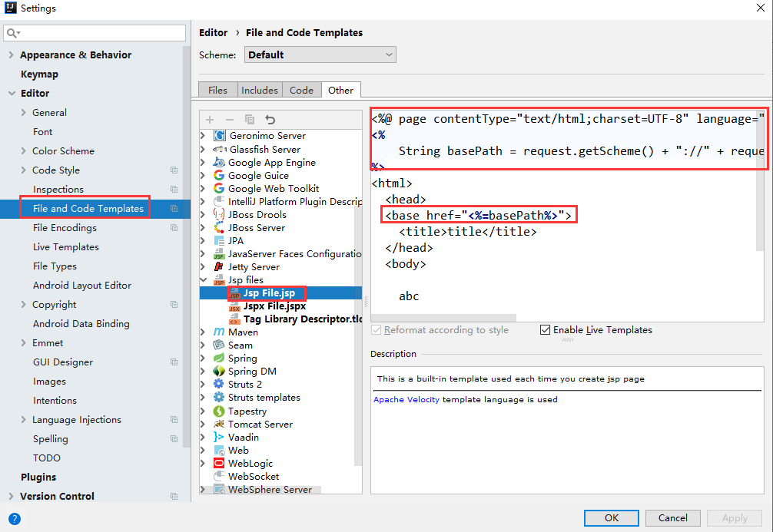Screen dimensions: 773x532
Task: Click the Tomcat Server cat icon
Action: coord(219,425)
